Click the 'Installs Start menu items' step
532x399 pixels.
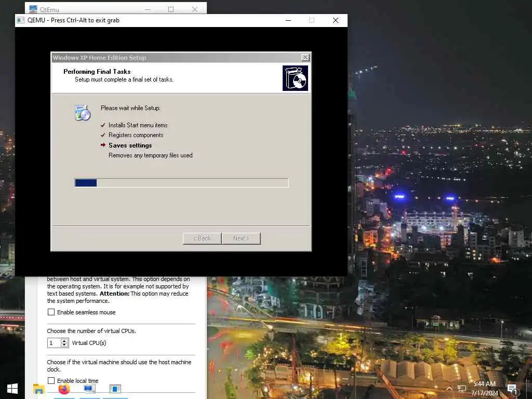click(x=138, y=125)
